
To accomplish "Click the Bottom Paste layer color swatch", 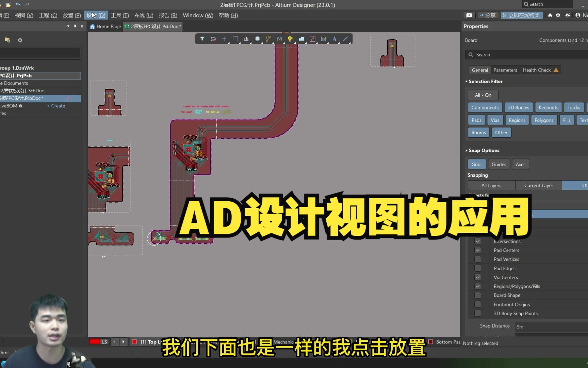I will point(431,342).
